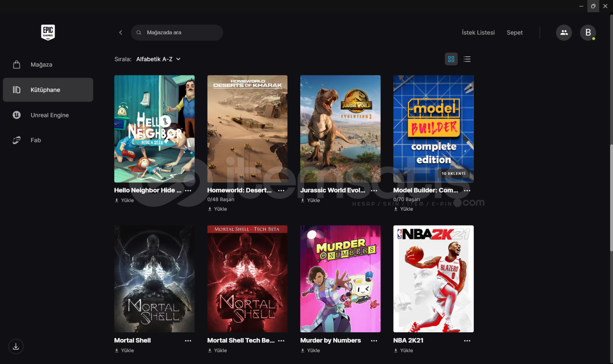Click the Kütüphane library icon
This screenshot has height=364, width=613.
click(x=17, y=90)
